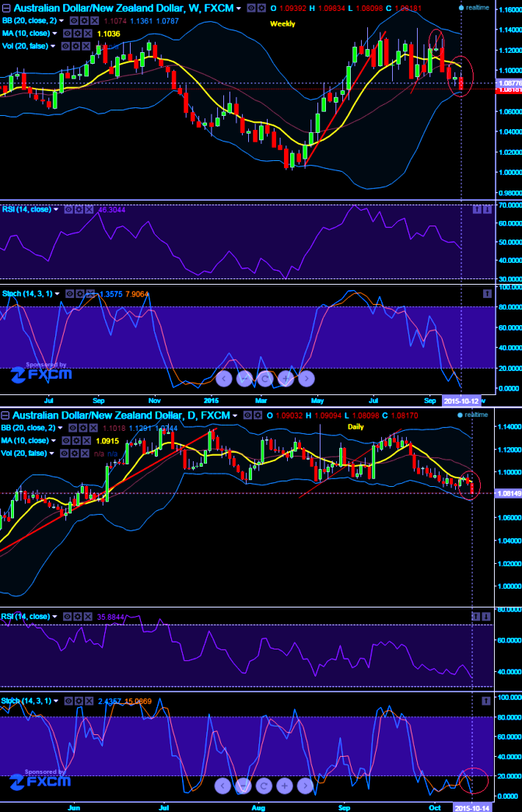Remove Vol indicator from daily chart
The width and height of the screenshot is (522, 812).
pyautogui.click(x=83, y=453)
